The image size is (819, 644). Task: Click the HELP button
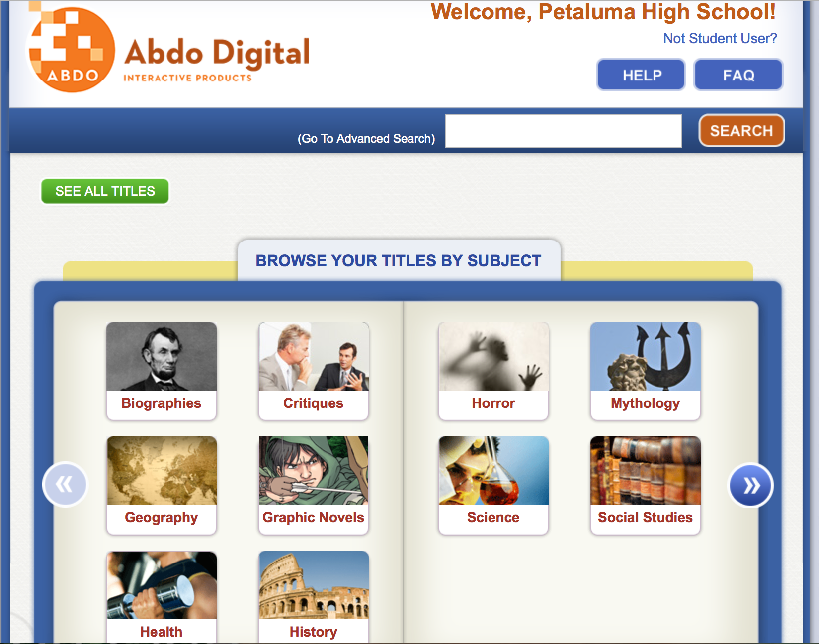tap(641, 75)
